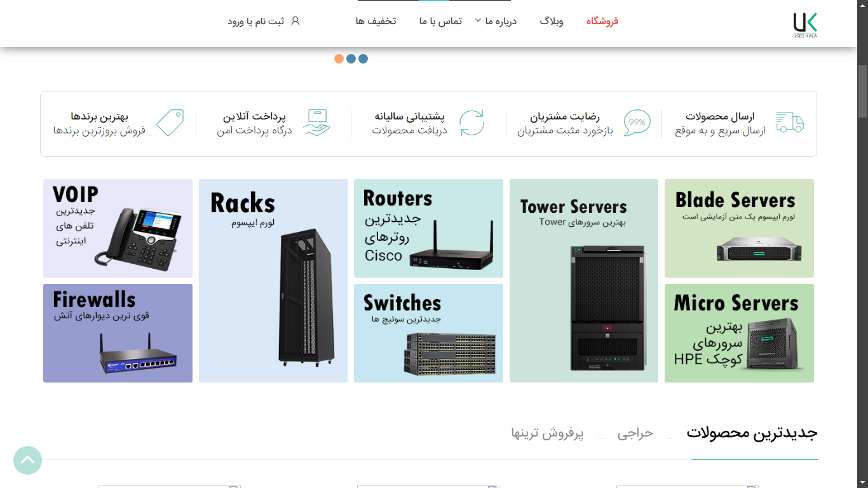The image size is (868, 488).
Task: Click the scroll-to-top arrow button
Action: pyautogui.click(x=27, y=460)
